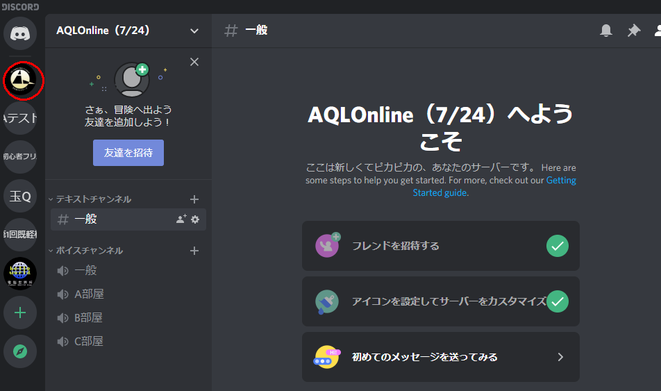The image size is (661, 391).
Task: Close the invite friends banner
Action: (x=194, y=62)
